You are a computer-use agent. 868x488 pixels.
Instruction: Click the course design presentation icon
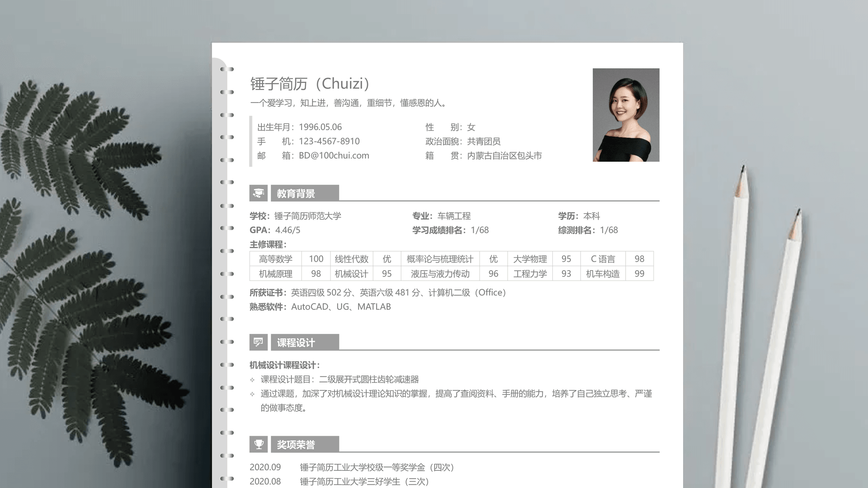[258, 343]
